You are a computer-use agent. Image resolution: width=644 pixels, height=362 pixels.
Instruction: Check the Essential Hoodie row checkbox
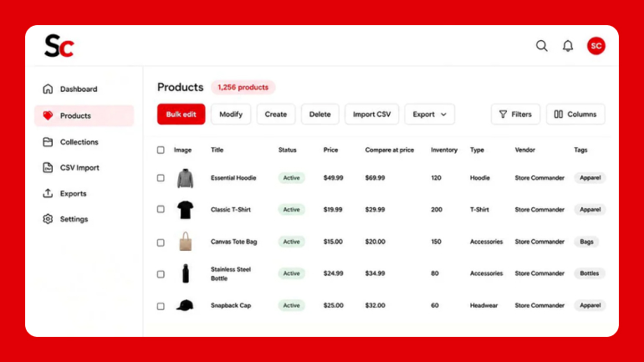[x=161, y=178]
